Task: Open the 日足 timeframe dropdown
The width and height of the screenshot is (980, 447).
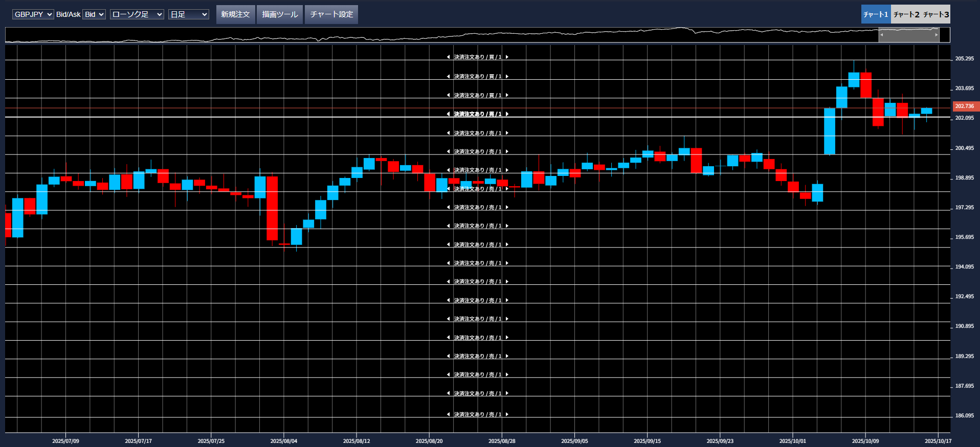Action: tap(189, 14)
